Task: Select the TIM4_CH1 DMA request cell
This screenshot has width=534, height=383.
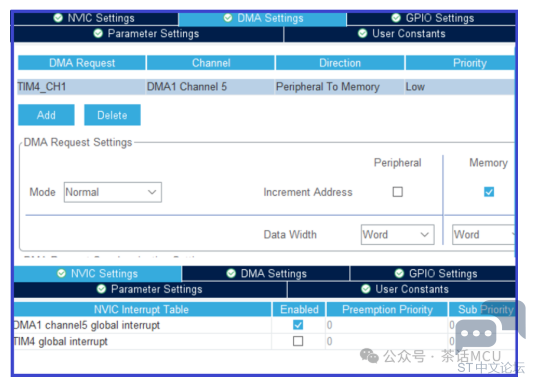Action: click(81, 87)
